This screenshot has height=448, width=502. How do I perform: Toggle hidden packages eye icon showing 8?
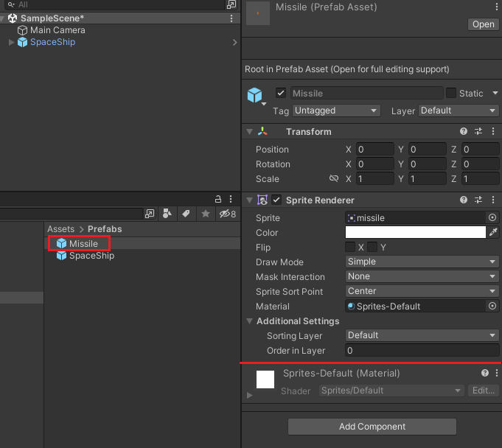click(x=227, y=214)
